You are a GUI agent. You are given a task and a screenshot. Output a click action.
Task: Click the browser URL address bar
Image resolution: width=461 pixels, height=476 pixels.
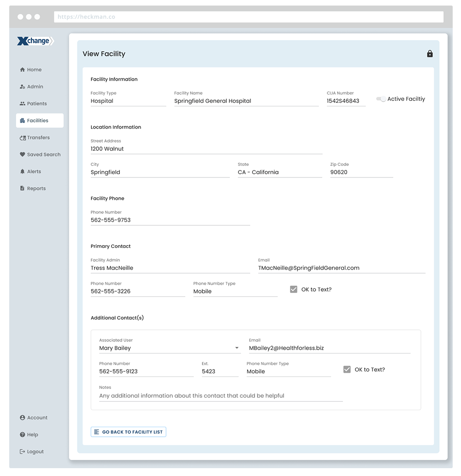[248, 17]
